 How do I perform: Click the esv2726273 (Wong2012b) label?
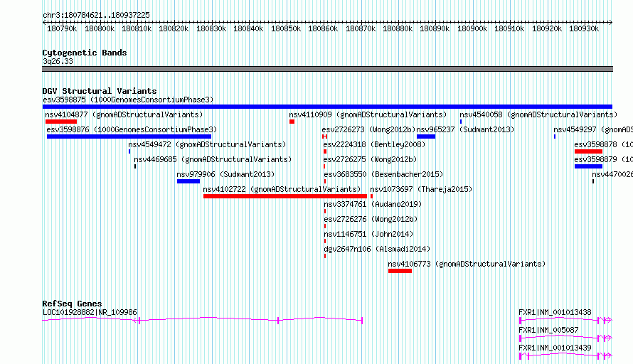368,129
